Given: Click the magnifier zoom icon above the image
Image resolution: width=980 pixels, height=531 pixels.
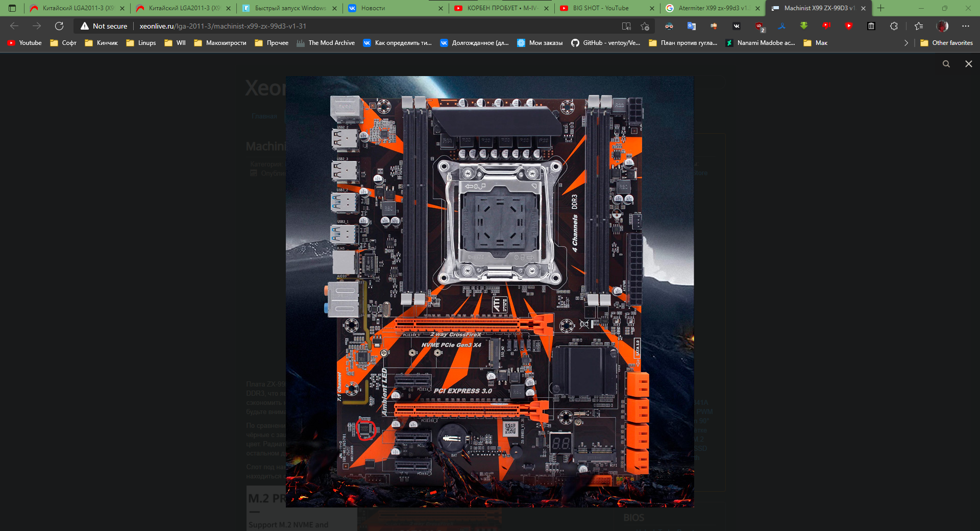Looking at the screenshot, I should 946,64.
